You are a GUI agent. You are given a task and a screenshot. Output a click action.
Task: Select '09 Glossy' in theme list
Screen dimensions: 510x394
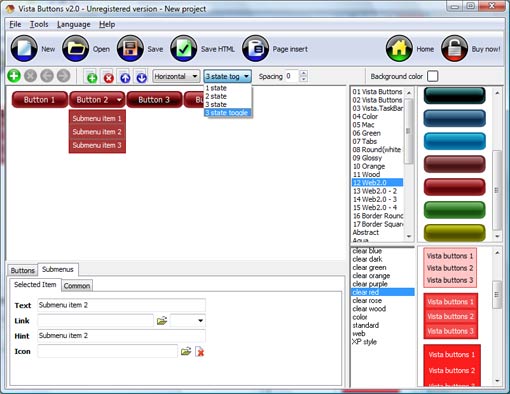point(377,158)
